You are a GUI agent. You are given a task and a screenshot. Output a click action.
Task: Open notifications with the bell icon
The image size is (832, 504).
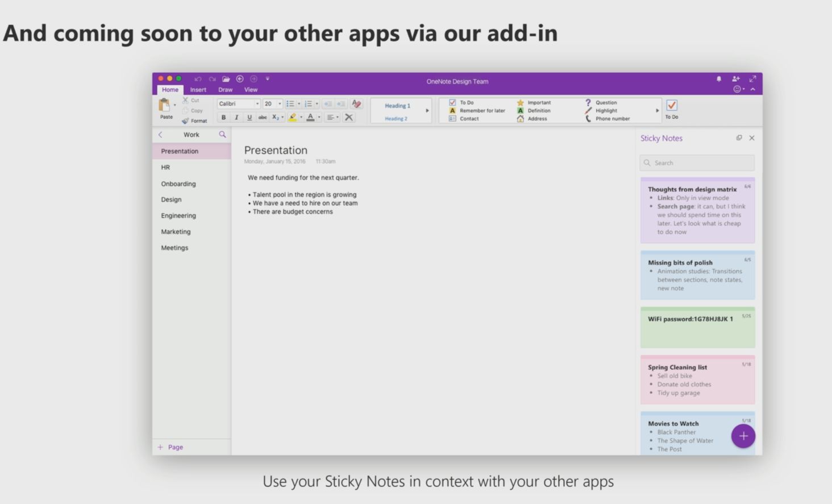click(x=719, y=79)
